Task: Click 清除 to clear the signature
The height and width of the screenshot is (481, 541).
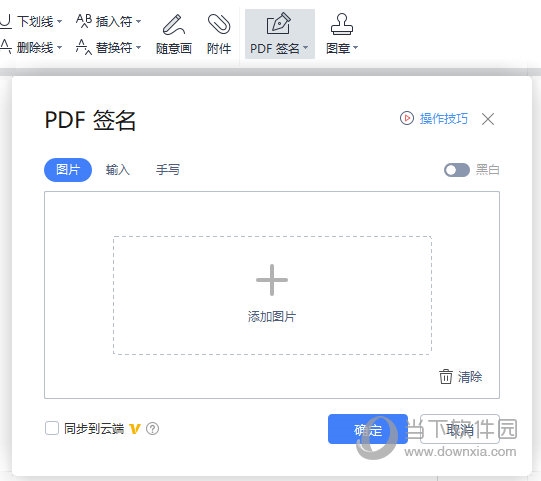Action: [470, 377]
